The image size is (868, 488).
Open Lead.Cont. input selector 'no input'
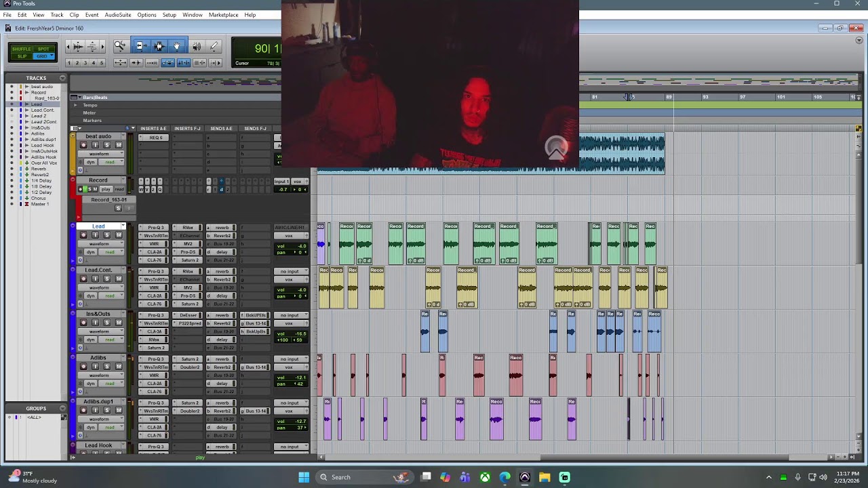tap(291, 271)
